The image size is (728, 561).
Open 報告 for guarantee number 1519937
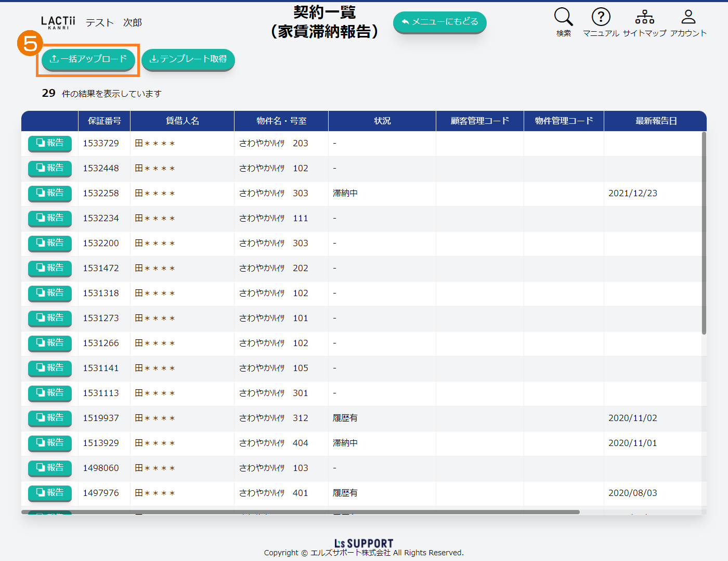point(50,418)
